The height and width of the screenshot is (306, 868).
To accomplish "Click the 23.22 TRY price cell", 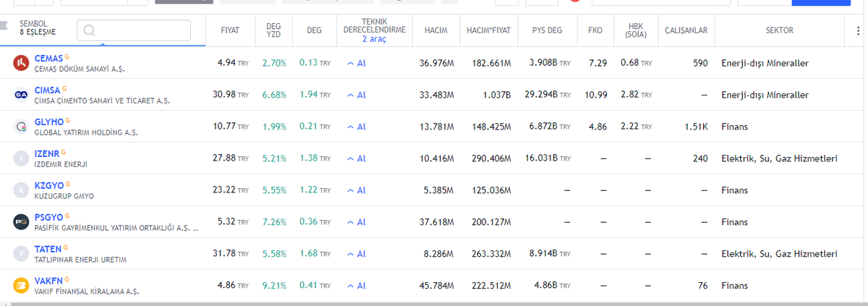I will tap(231, 190).
